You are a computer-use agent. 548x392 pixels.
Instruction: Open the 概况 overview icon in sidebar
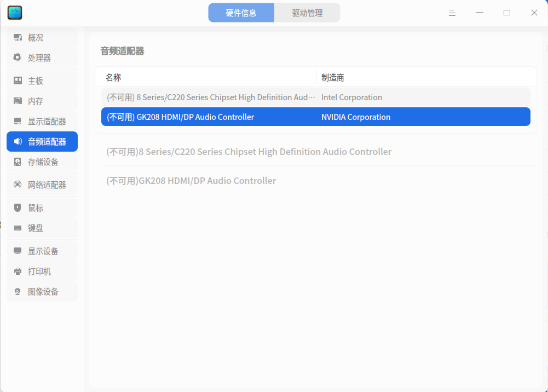[x=18, y=37]
